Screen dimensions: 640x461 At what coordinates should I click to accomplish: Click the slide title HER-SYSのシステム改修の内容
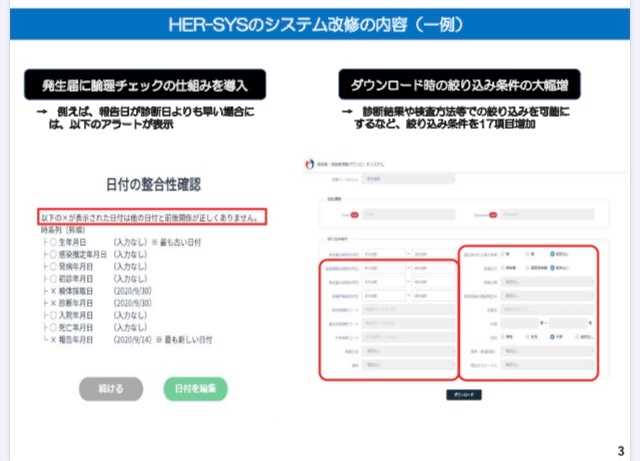[x=316, y=25]
